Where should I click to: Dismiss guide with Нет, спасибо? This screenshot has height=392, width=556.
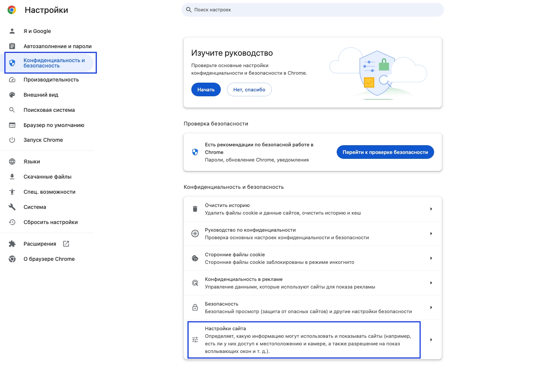(249, 90)
